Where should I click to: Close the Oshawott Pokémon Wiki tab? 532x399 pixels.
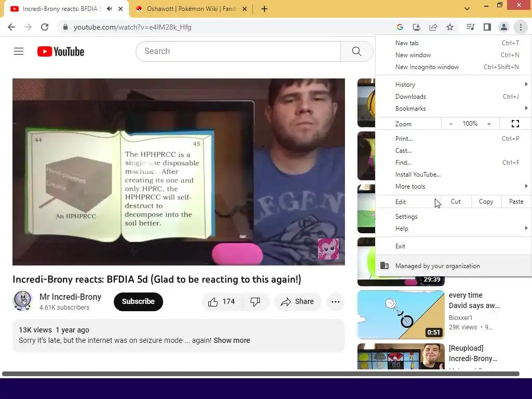(x=245, y=9)
